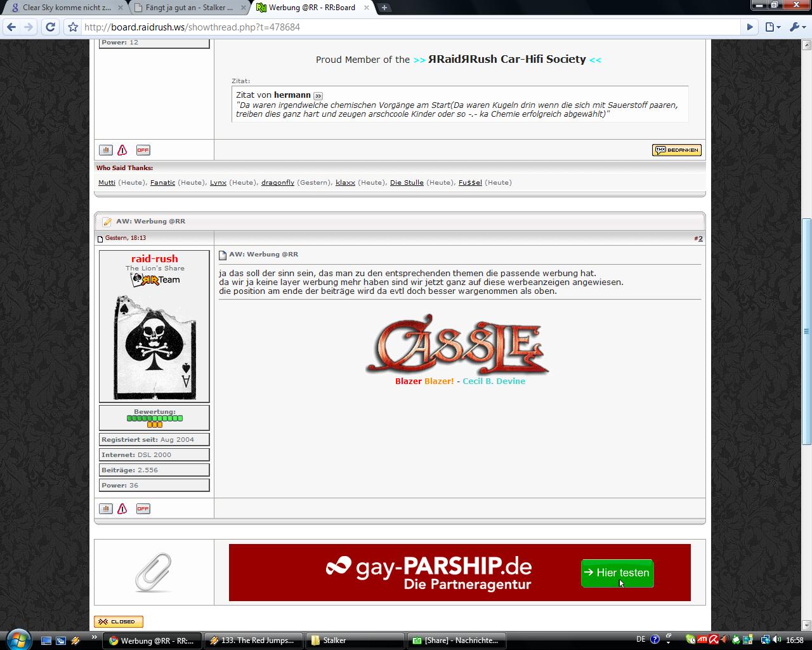Image resolution: width=812 pixels, height=650 pixels.
Task: Open a new browser tab
Action: click(x=384, y=8)
